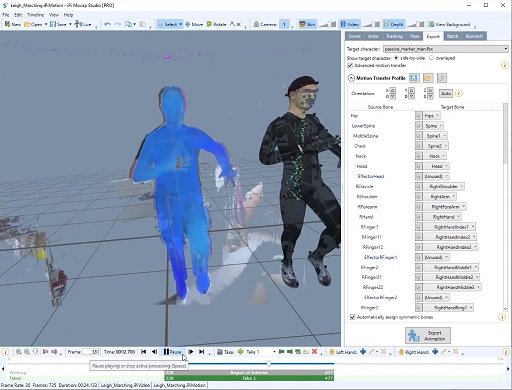Click the Left Hand add keyframe plus icon
The width and height of the screenshot is (512, 390).
point(363,352)
